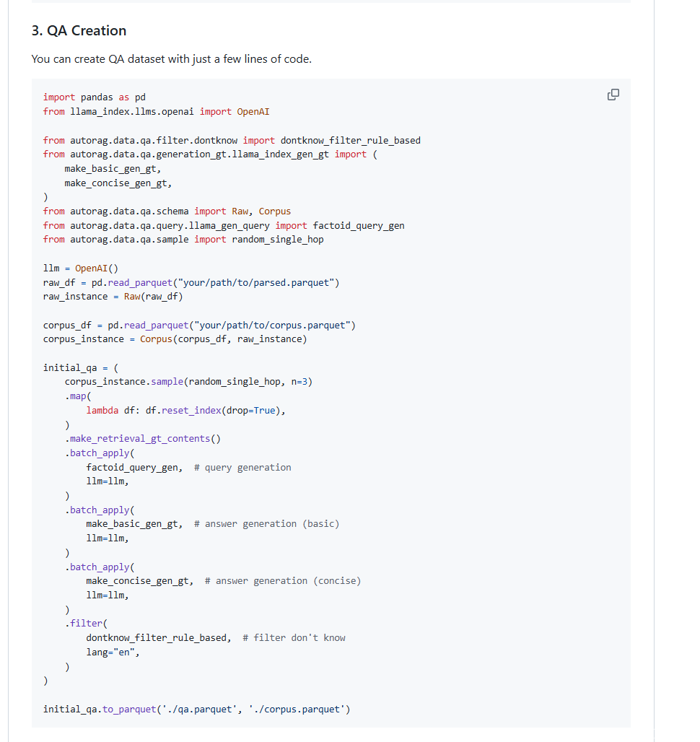Click the "3. QA Creation" heading
The image size is (700, 742).
(79, 31)
